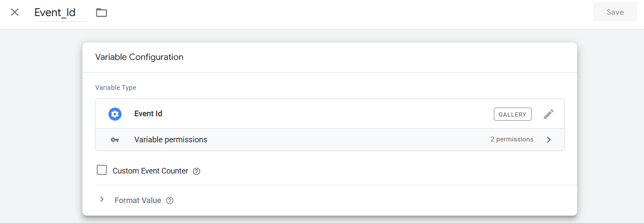Enable the Custom Event Counter checkbox
This screenshot has width=644, height=223.
click(x=102, y=170)
